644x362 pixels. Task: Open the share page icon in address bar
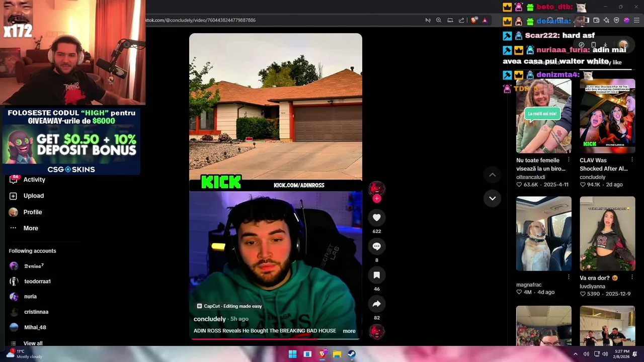(x=461, y=20)
